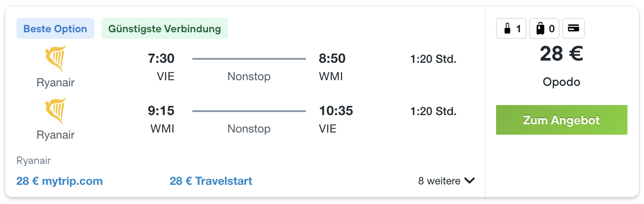Click the outbound Nonstop flight line
644x204 pixels.
pos(249,58)
